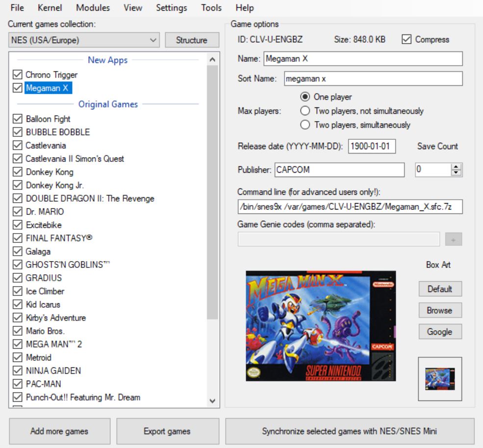Synchronize selected games with NES/SNES Mini

coord(350,431)
